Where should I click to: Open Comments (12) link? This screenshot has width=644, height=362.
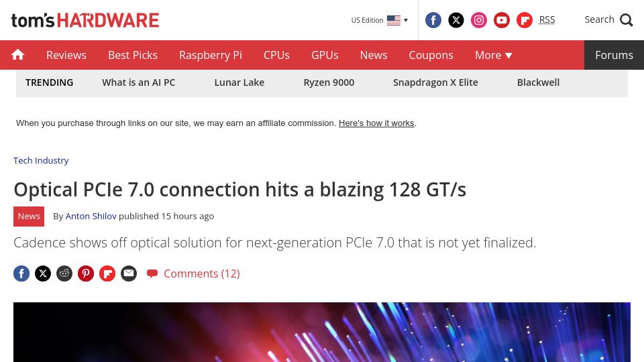pyautogui.click(x=202, y=274)
